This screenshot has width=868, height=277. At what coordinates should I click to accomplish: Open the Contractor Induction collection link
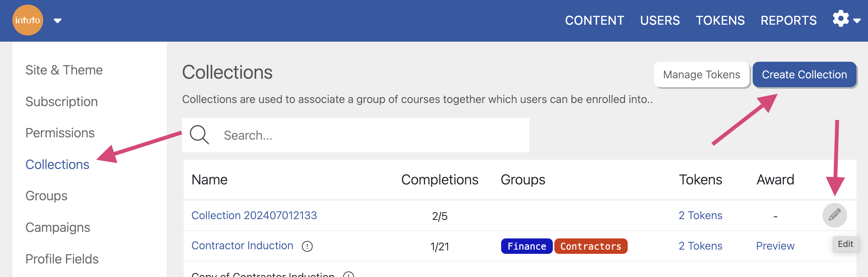242,246
